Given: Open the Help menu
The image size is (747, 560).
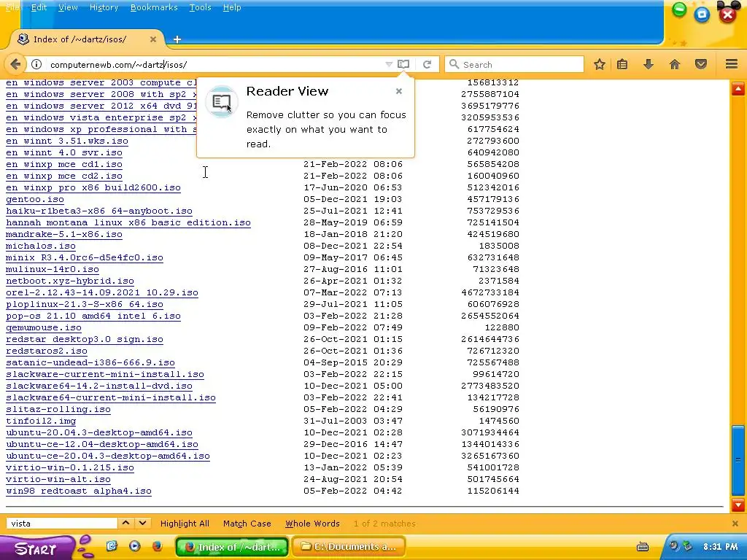Looking at the screenshot, I should pyautogui.click(x=232, y=7).
